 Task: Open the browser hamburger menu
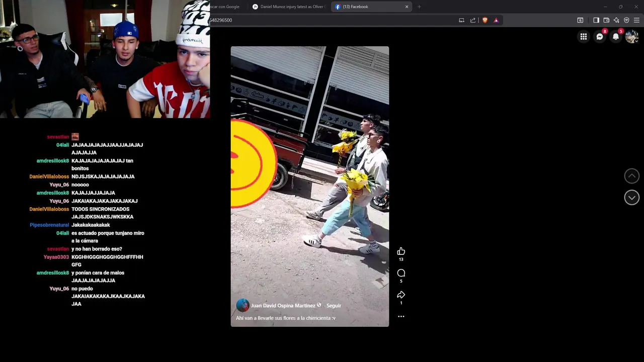(636, 20)
